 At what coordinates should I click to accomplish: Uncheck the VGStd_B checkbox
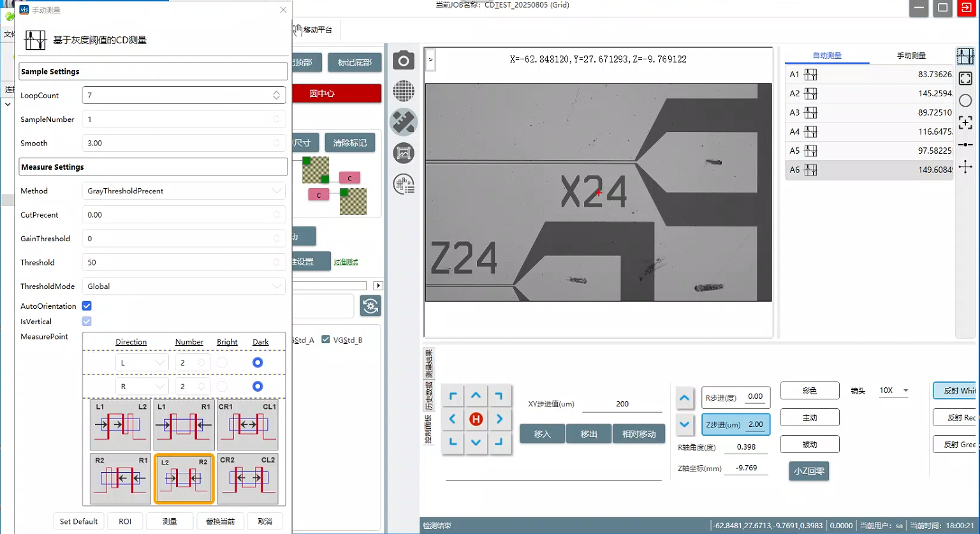point(326,339)
